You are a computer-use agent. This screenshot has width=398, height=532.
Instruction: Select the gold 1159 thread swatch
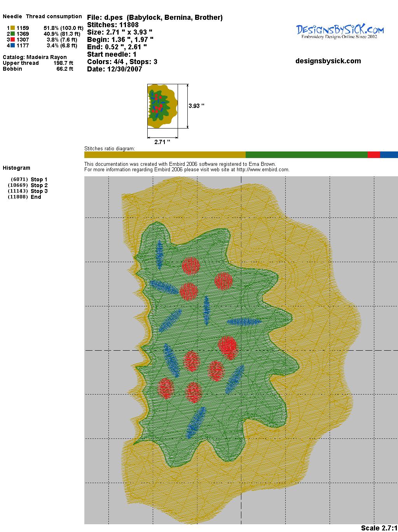point(13,28)
